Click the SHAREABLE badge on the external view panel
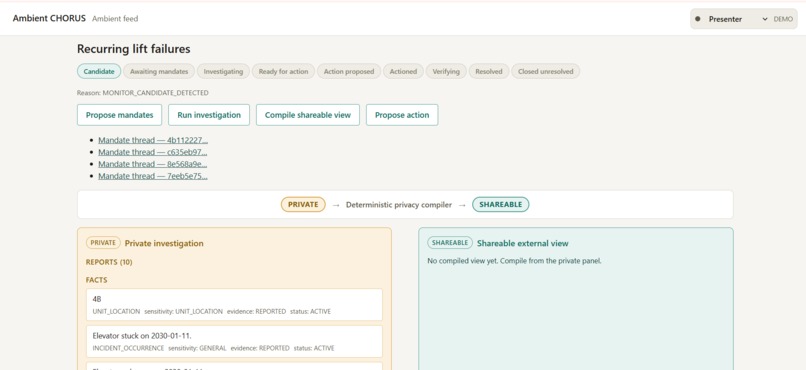 click(450, 243)
